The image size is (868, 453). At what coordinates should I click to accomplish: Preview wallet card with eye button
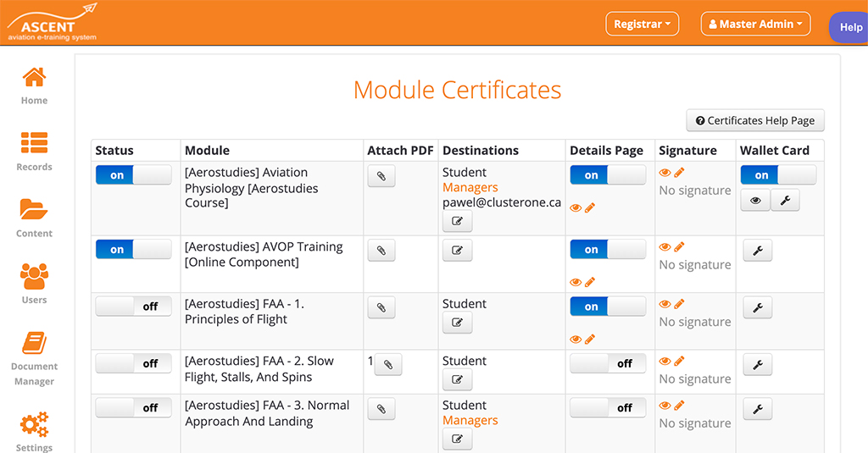[x=755, y=200]
